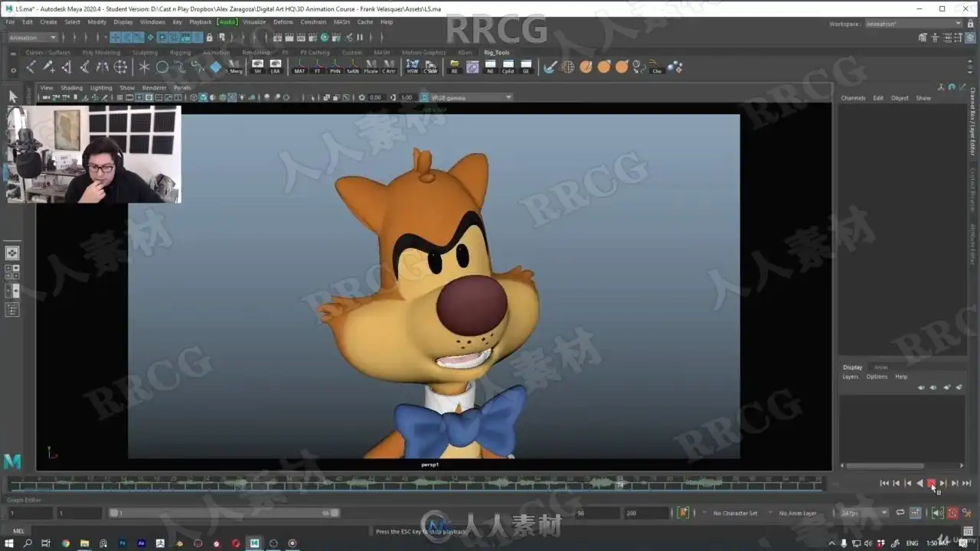Expand the 24 fps frame rate dropdown
This screenshot has height=551, width=980.
(863, 513)
